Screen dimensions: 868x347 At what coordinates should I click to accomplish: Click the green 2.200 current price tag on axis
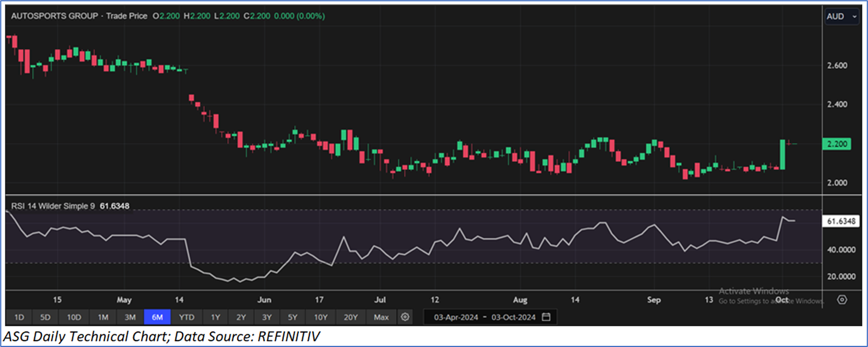tap(837, 144)
